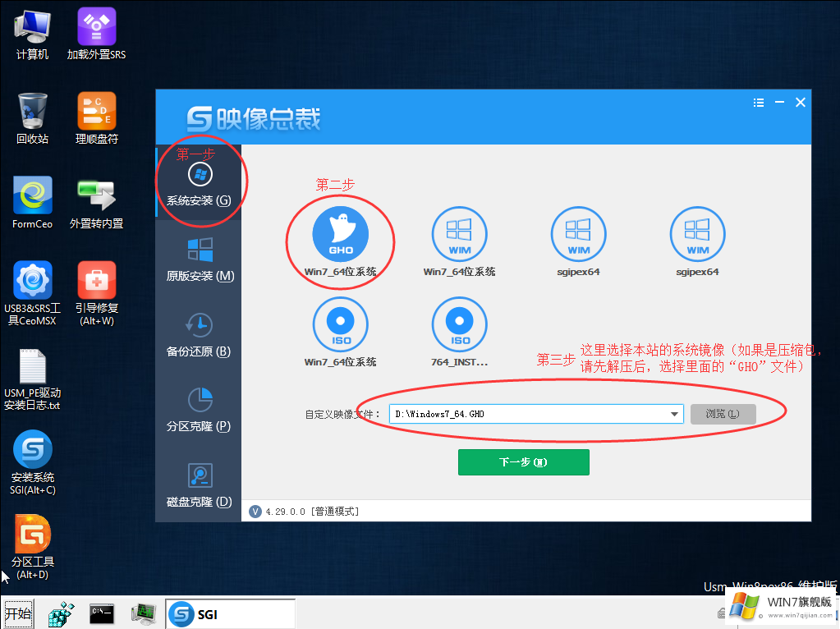Select the 764_INST ISO image icon

[x=459, y=324]
